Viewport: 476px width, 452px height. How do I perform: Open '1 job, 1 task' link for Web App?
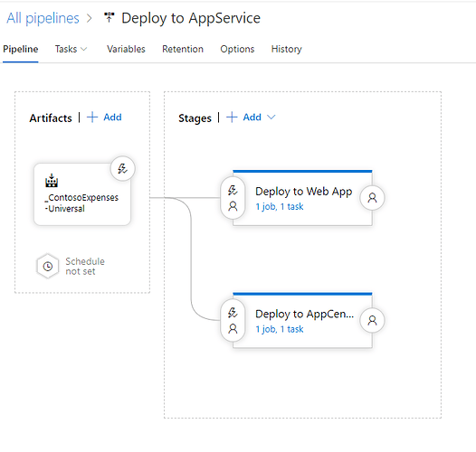pyautogui.click(x=280, y=207)
